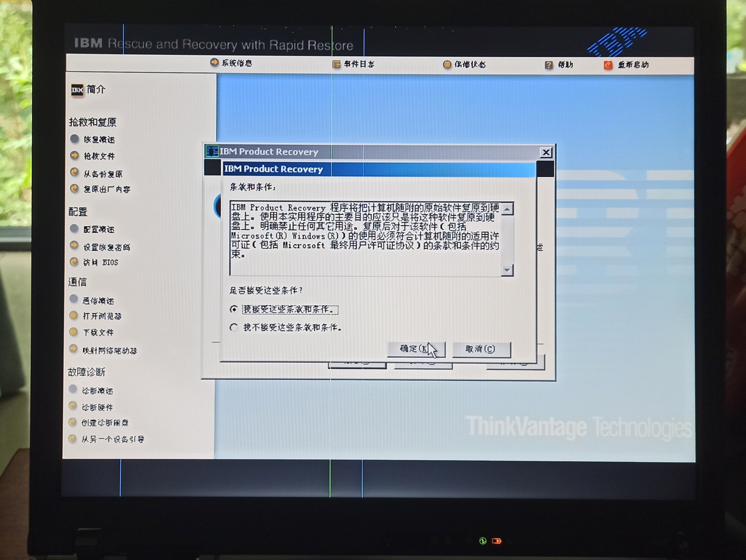This screenshot has height=560, width=746.
Task: Click the 保修状态 globe icon
Action: pyautogui.click(x=447, y=64)
